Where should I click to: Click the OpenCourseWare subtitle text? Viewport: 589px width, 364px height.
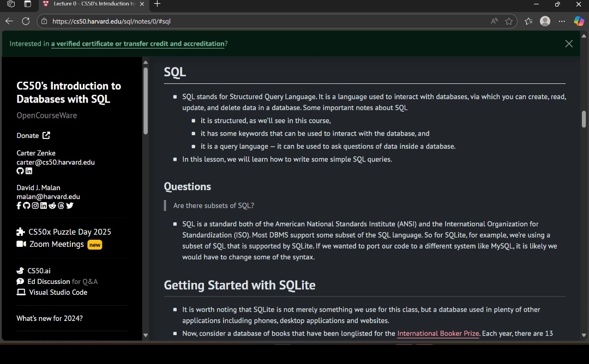coord(46,116)
